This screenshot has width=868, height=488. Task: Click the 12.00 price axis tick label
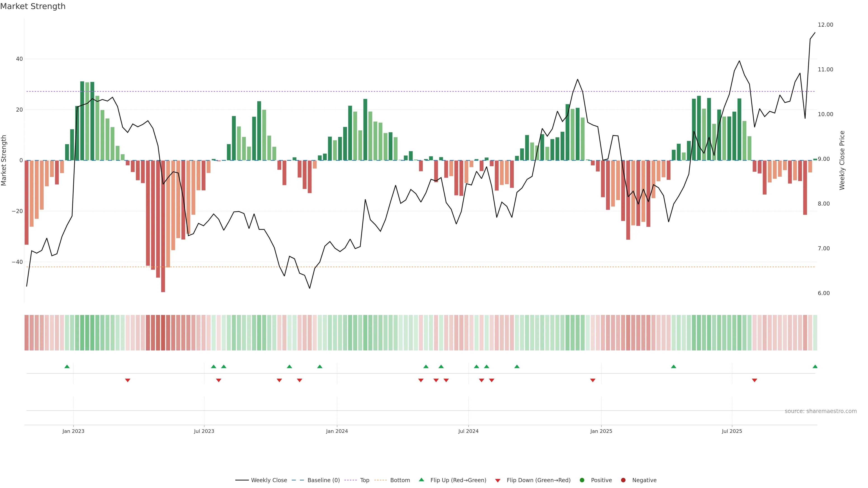825,25
